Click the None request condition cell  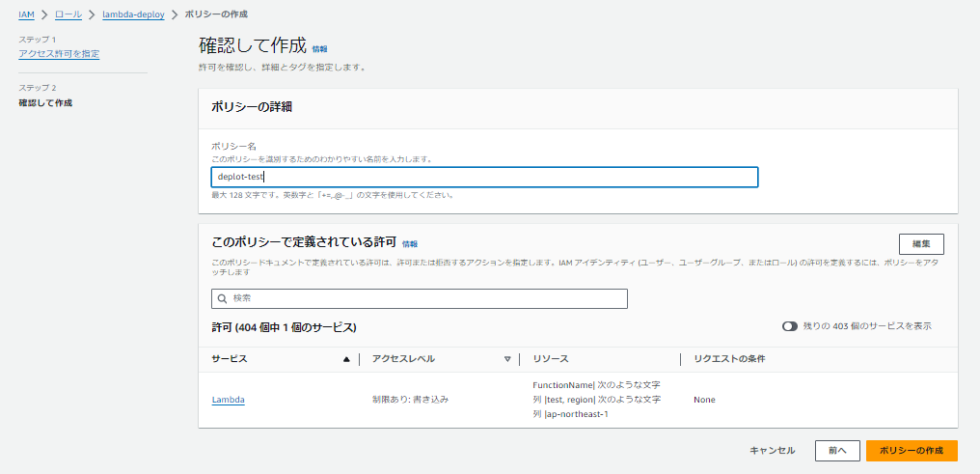pos(704,400)
